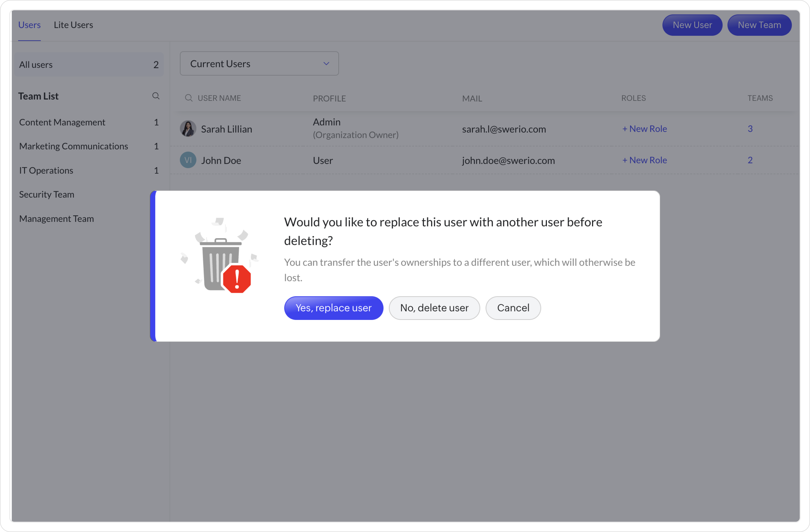Create a New Team
This screenshot has height=532, width=810.
click(x=759, y=25)
